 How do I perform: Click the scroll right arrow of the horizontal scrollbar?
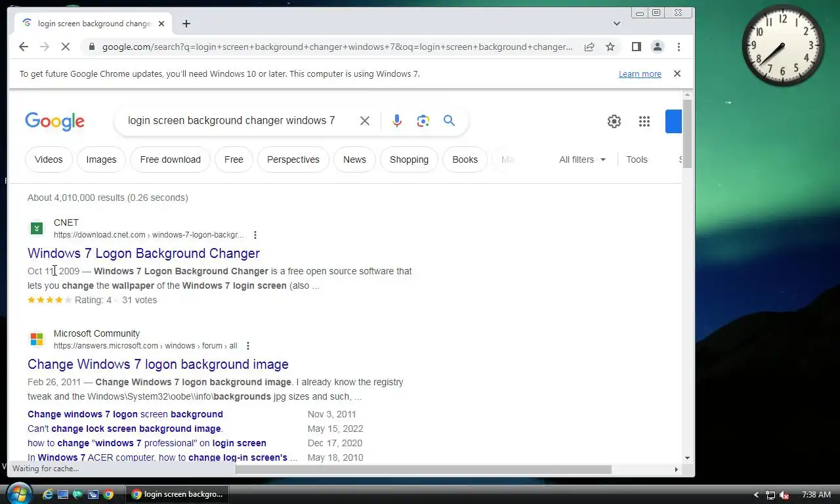[x=676, y=469]
